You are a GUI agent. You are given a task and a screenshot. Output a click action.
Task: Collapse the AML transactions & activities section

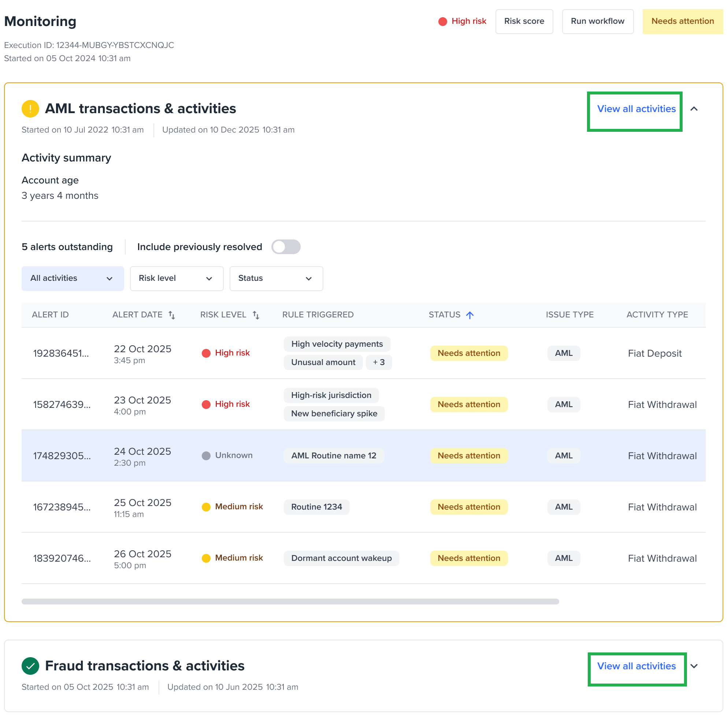click(694, 109)
